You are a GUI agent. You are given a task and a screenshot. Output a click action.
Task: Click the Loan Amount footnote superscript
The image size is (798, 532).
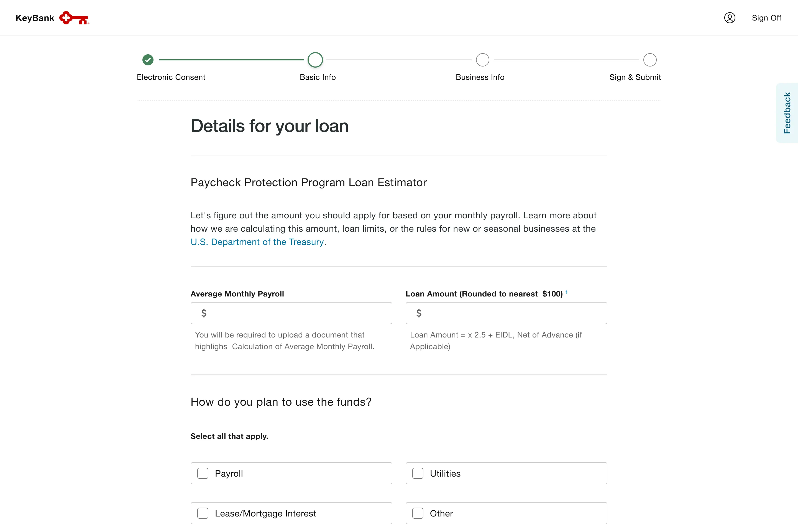567,292
